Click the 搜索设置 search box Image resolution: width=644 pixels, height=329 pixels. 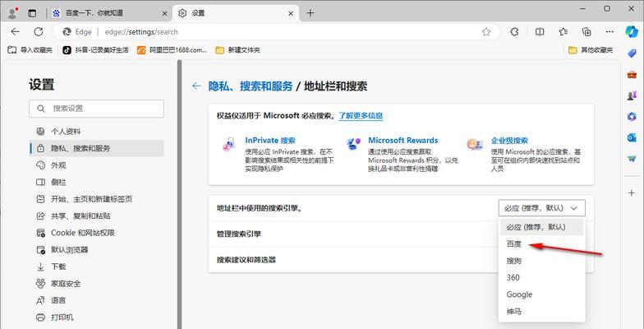point(97,109)
